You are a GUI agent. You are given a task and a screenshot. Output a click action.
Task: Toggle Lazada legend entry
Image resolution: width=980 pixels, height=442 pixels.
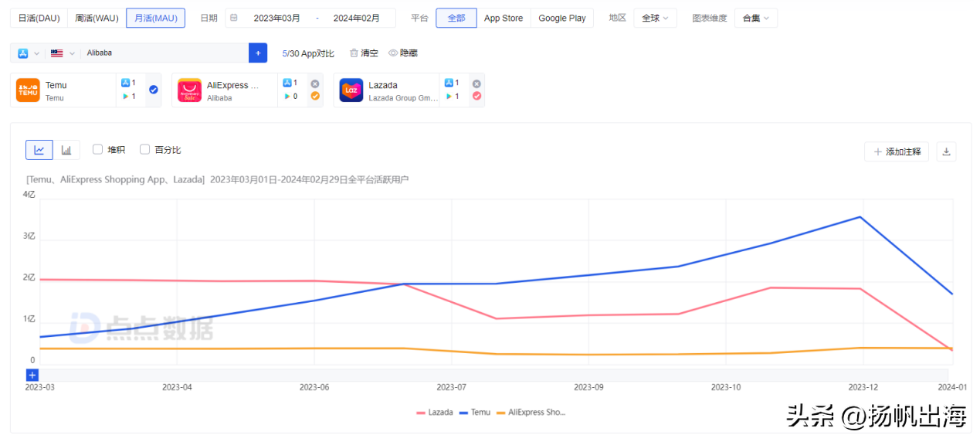(435, 412)
